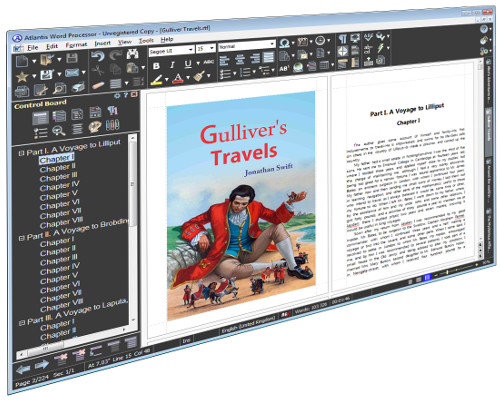Toggle Italic formatting
The width and height of the screenshot is (500, 400).
coord(172,65)
